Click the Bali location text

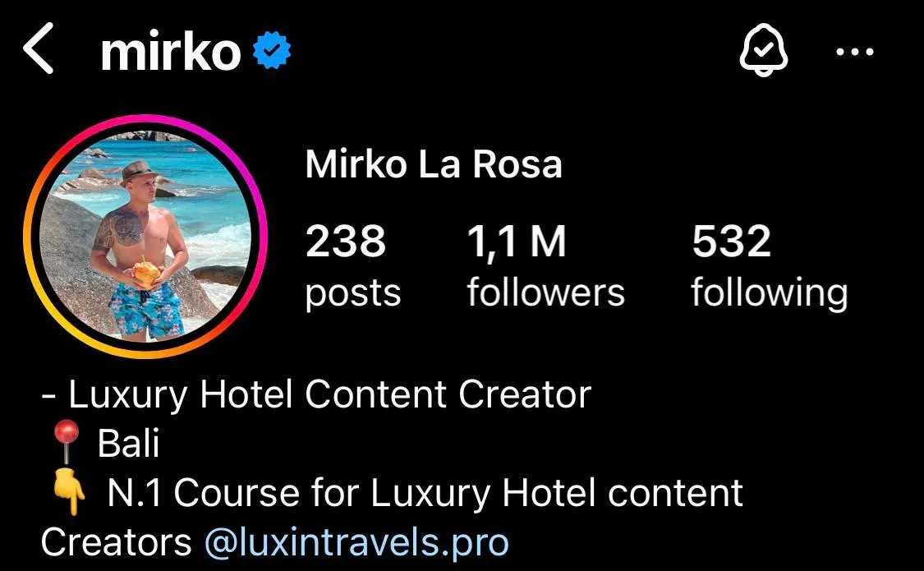click(x=128, y=443)
